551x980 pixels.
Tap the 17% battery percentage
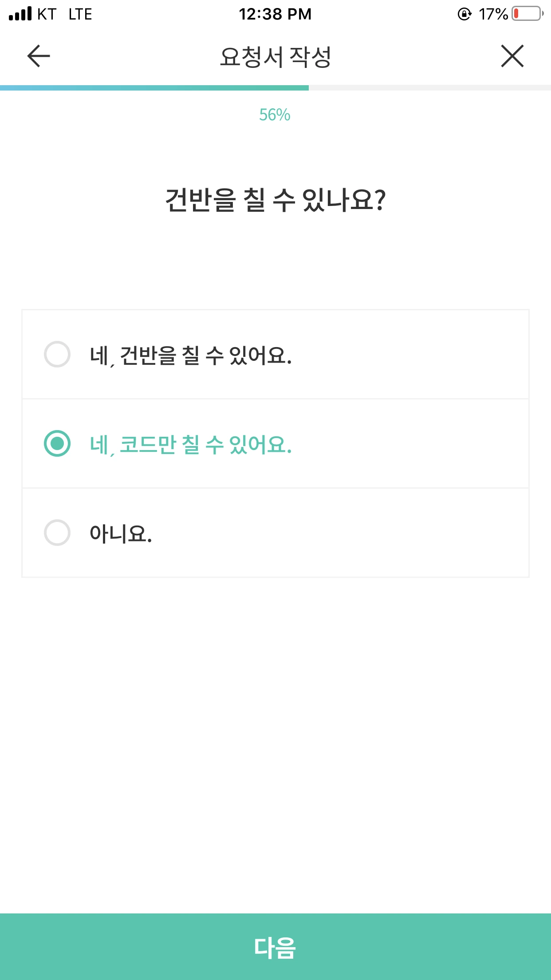(x=493, y=14)
